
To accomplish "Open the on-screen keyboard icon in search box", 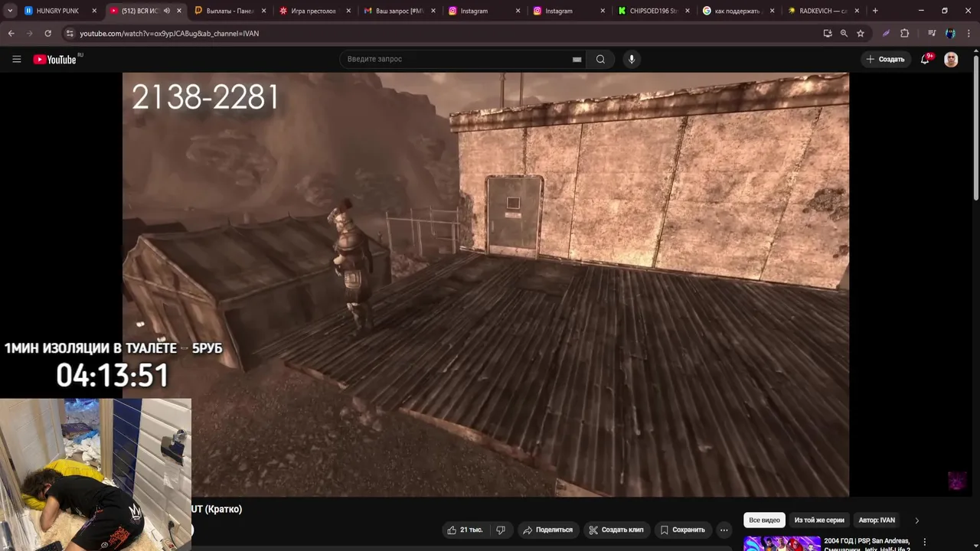I will [x=577, y=59].
